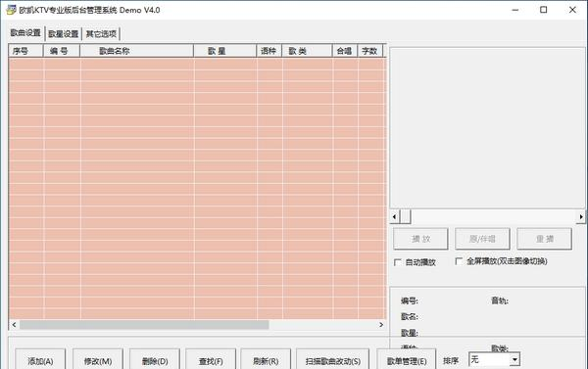Click the 重播 button

(545, 239)
